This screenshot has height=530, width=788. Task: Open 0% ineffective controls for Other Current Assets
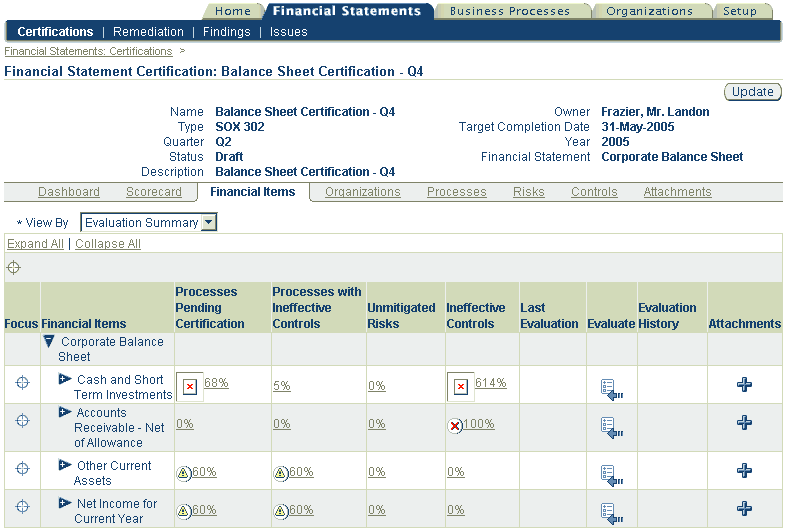click(x=456, y=472)
